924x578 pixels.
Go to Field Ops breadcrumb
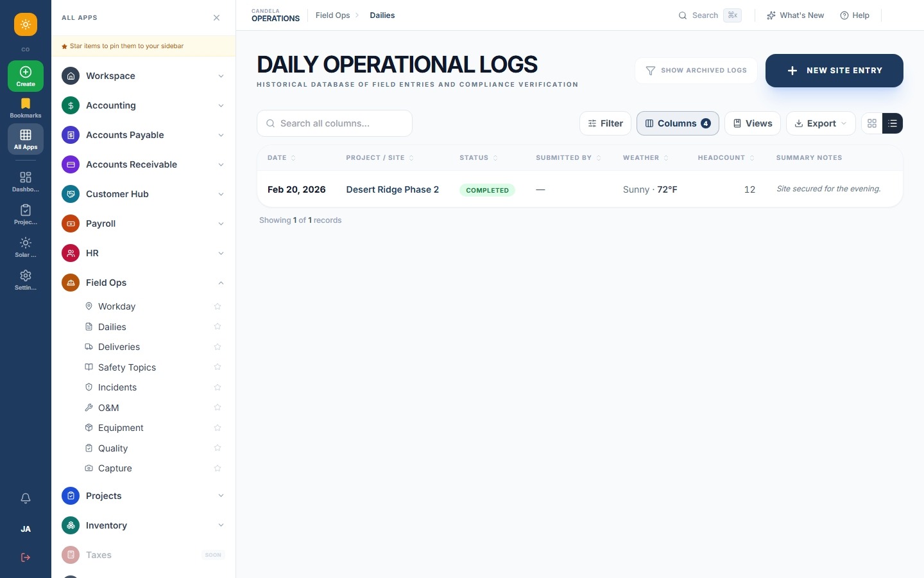[x=333, y=15]
